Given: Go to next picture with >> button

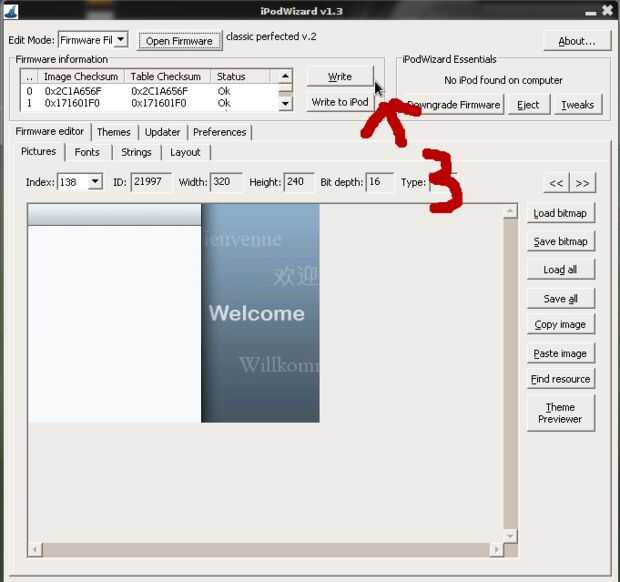Looking at the screenshot, I should pos(582,183).
